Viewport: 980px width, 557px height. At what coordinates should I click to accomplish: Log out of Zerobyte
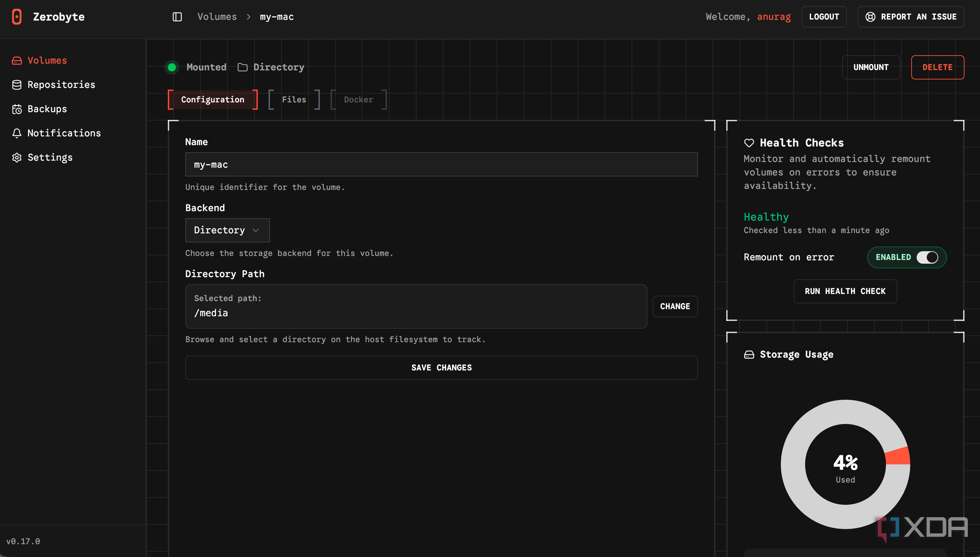(824, 17)
